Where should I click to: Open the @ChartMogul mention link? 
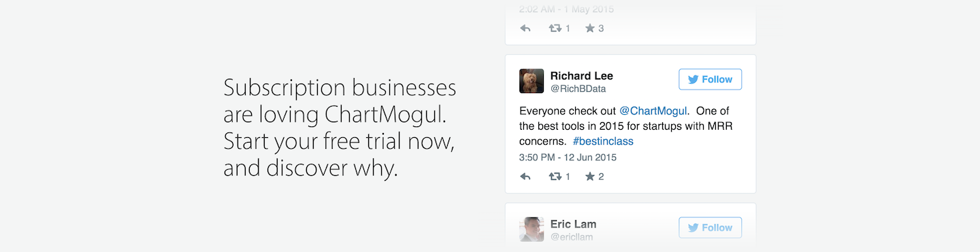pyautogui.click(x=653, y=111)
